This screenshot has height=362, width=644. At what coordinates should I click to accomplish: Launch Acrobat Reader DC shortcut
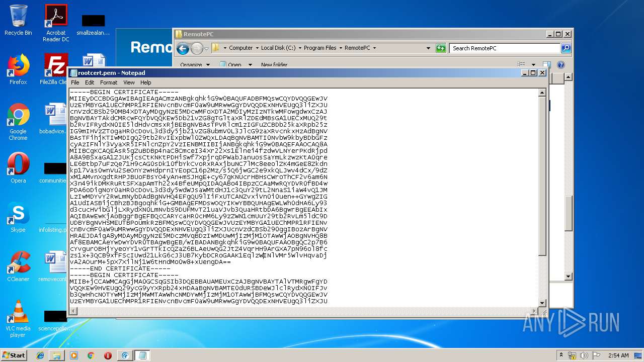(x=56, y=23)
